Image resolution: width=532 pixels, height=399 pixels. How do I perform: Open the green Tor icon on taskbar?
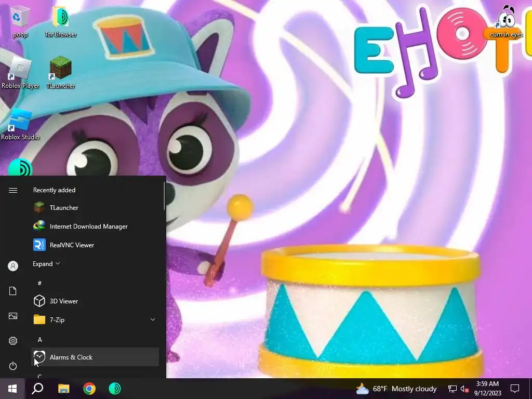115,389
